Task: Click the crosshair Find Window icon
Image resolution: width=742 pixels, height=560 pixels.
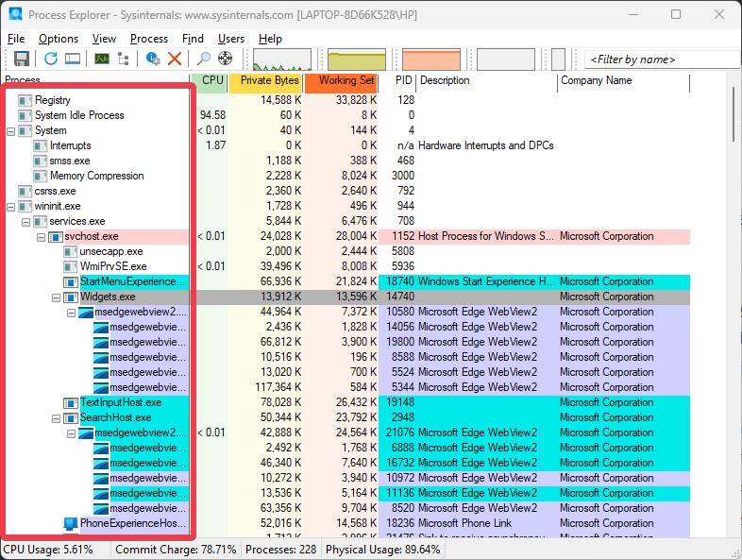Action: (226, 59)
